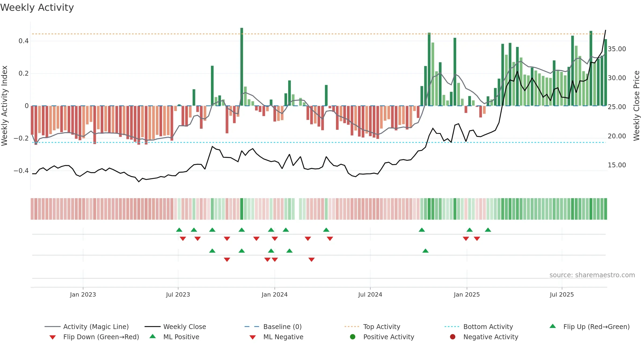Screen dimensions: 644x362
Task: Click the 15.00 price axis label
Action: [617, 165]
